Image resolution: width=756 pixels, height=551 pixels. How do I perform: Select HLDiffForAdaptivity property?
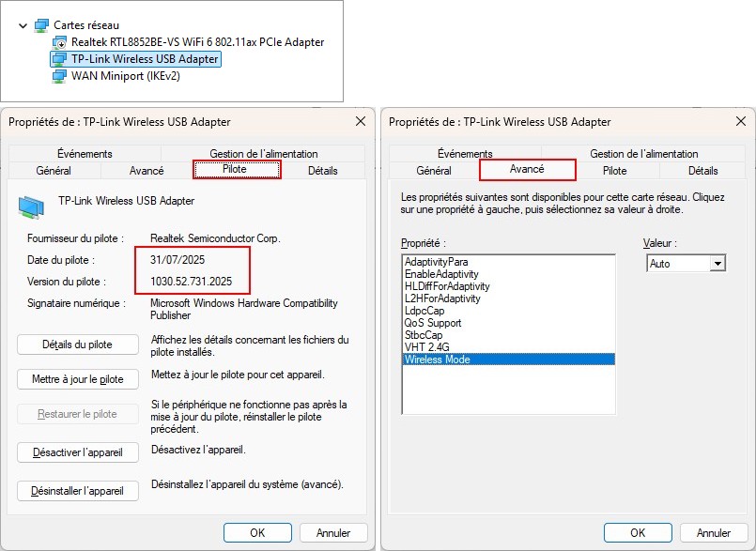point(509,286)
